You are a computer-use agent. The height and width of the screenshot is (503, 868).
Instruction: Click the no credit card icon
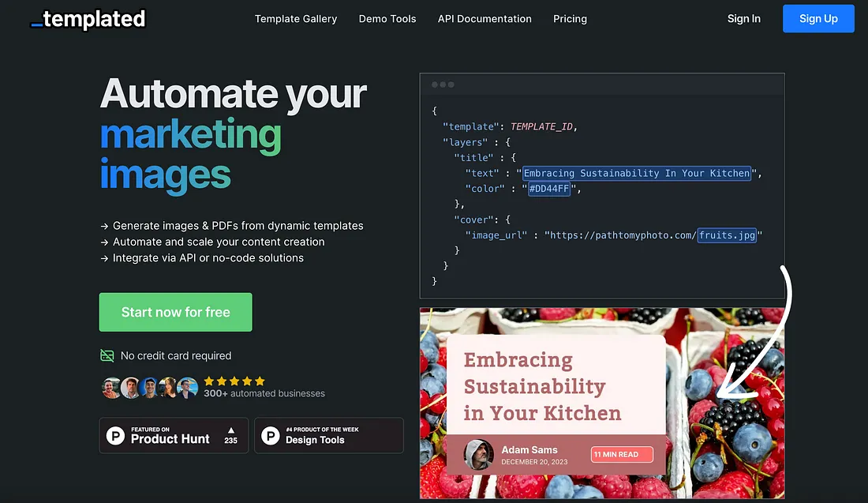tap(107, 355)
